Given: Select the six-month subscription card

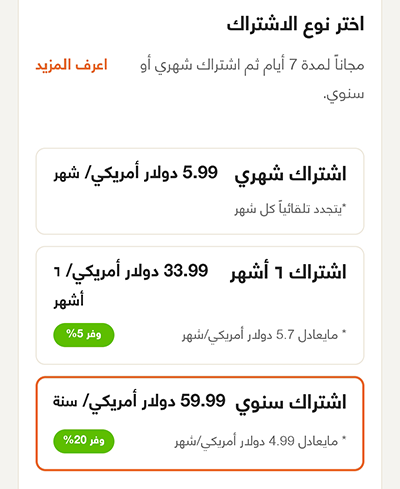Looking at the screenshot, I should click(200, 305).
